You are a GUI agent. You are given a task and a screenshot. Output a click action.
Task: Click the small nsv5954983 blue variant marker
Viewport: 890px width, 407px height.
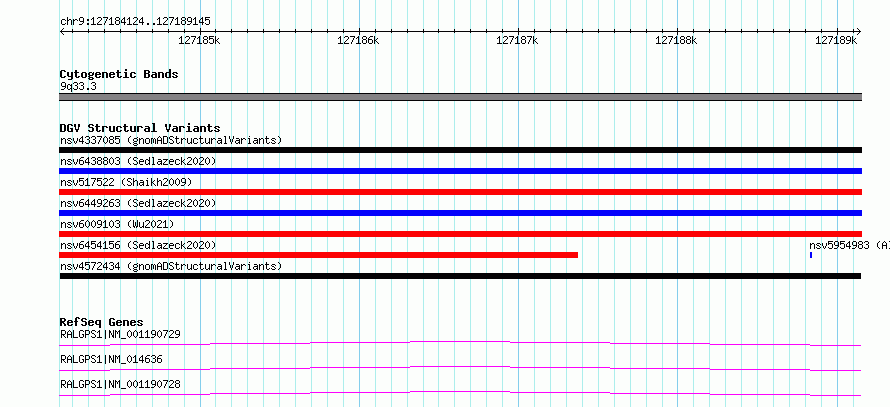[811, 255]
